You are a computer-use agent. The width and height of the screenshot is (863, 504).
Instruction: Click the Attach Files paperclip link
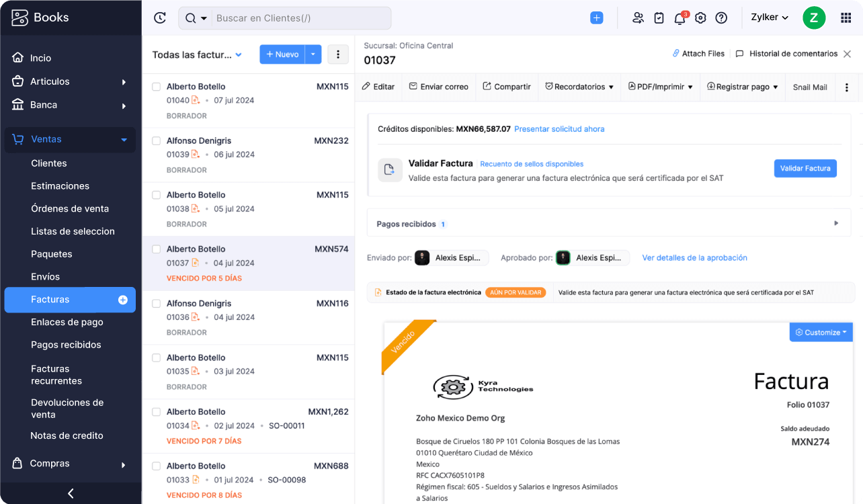(x=698, y=54)
